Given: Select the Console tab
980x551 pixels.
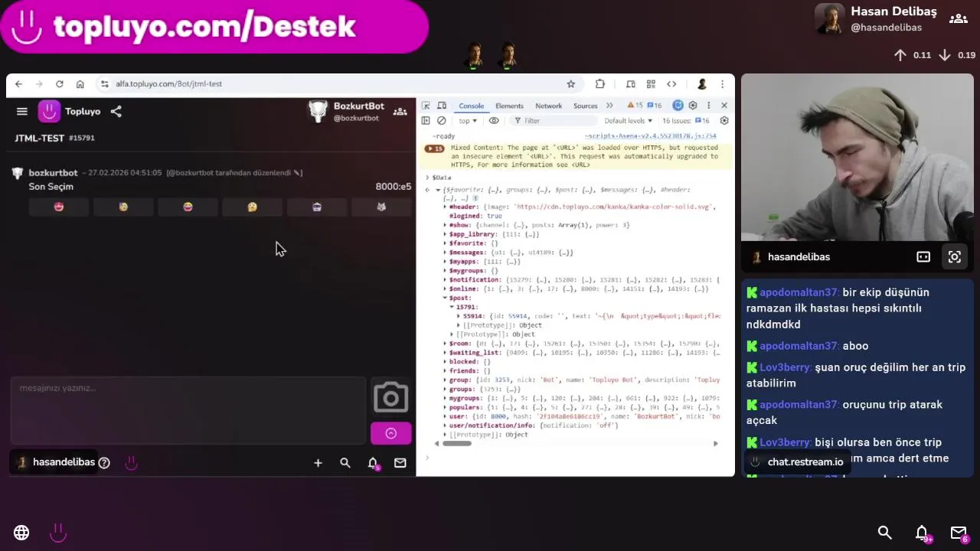Looking at the screenshot, I should [x=471, y=106].
